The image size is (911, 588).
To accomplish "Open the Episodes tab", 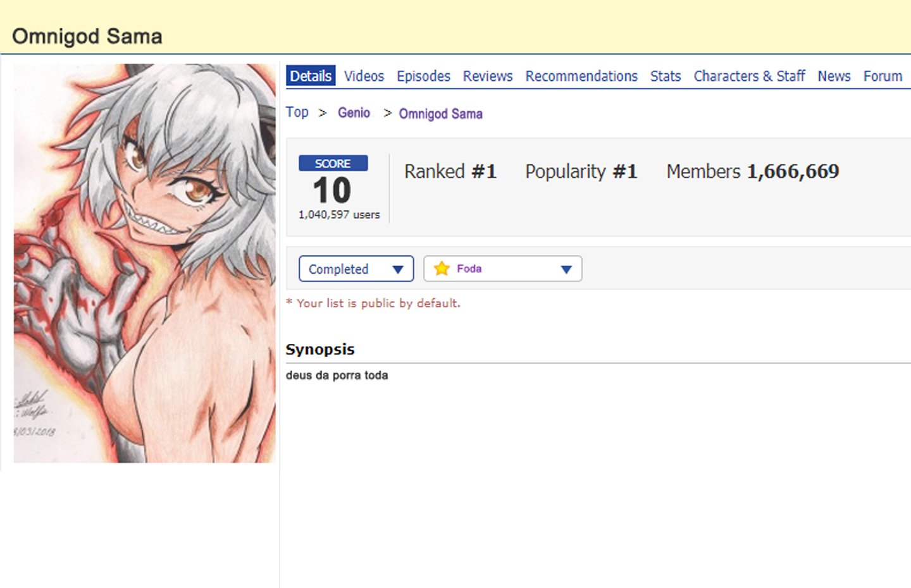I will pyautogui.click(x=423, y=76).
